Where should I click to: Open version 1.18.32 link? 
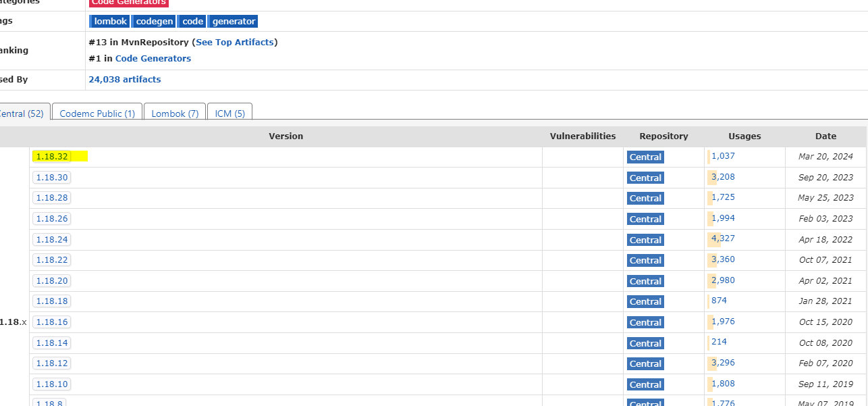[x=52, y=157]
